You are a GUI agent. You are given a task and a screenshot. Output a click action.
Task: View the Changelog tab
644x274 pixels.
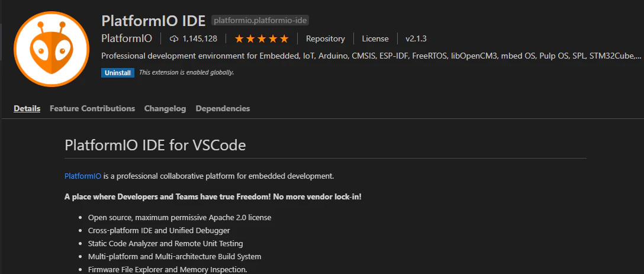(x=165, y=108)
